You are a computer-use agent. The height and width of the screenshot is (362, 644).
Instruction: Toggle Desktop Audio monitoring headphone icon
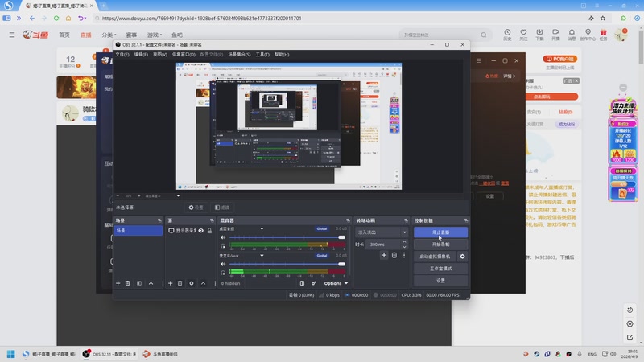pyautogui.click(x=223, y=246)
